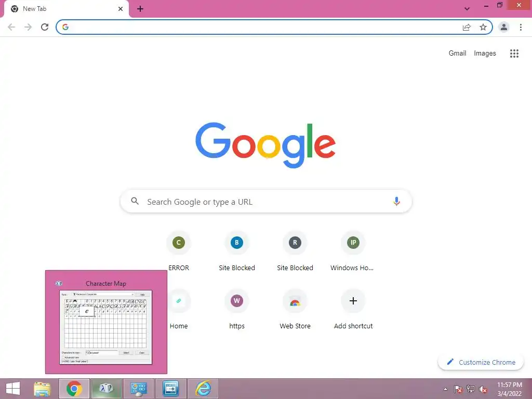Click the Home shortcut label
Screen dimensions: 532x399
coord(179,326)
